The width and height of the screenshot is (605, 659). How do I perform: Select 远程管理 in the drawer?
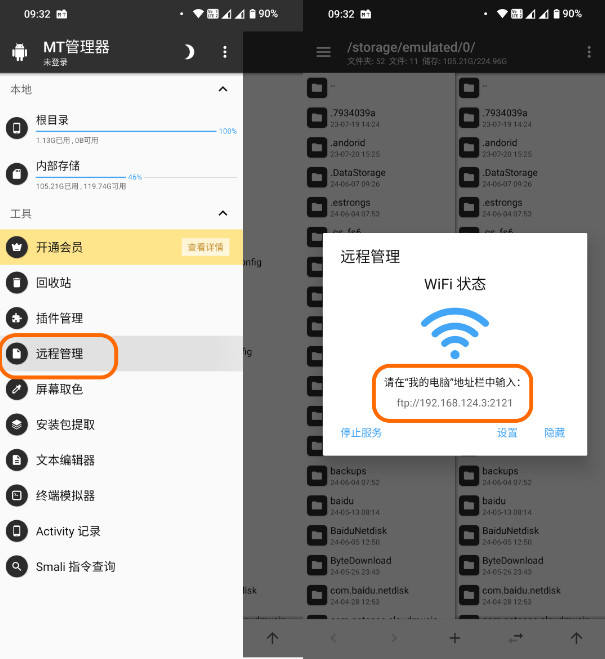point(121,353)
